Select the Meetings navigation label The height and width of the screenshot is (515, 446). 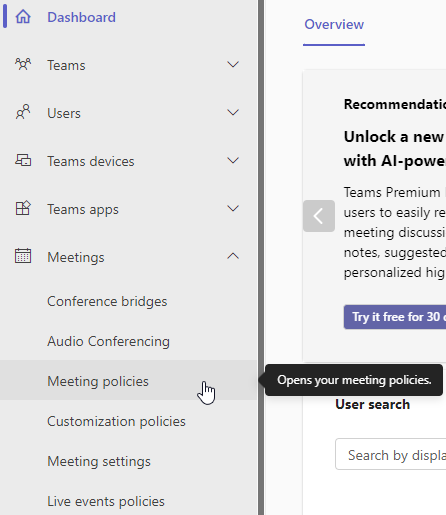click(x=76, y=257)
